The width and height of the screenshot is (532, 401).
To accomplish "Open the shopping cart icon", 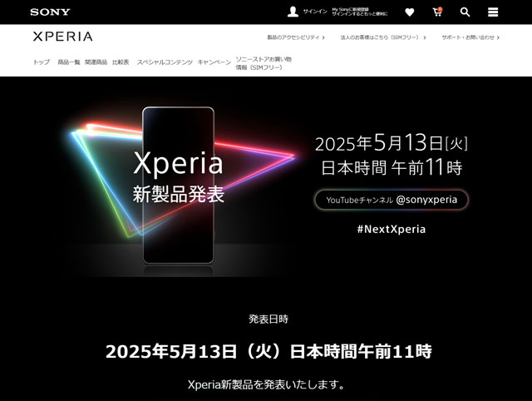I will pyautogui.click(x=437, y=12).
